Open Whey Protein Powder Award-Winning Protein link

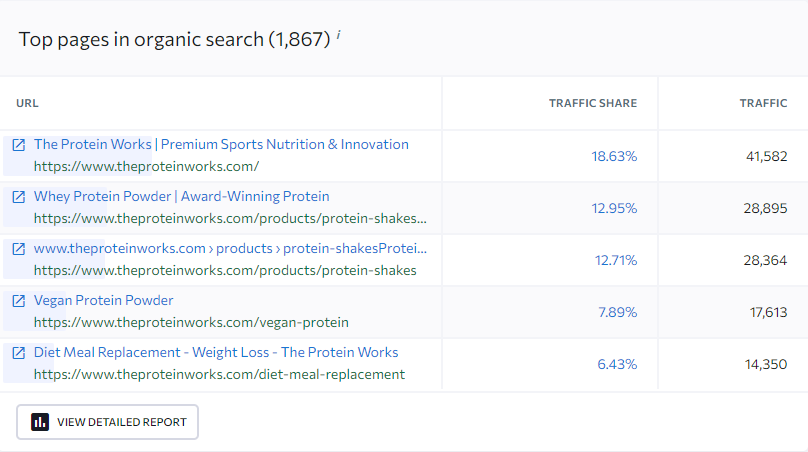pyautogui.click(x=181, y=196)
